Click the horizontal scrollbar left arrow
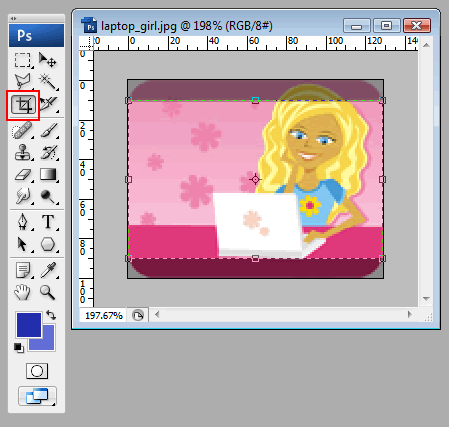 pyautogui.click(x=157, y=314)
